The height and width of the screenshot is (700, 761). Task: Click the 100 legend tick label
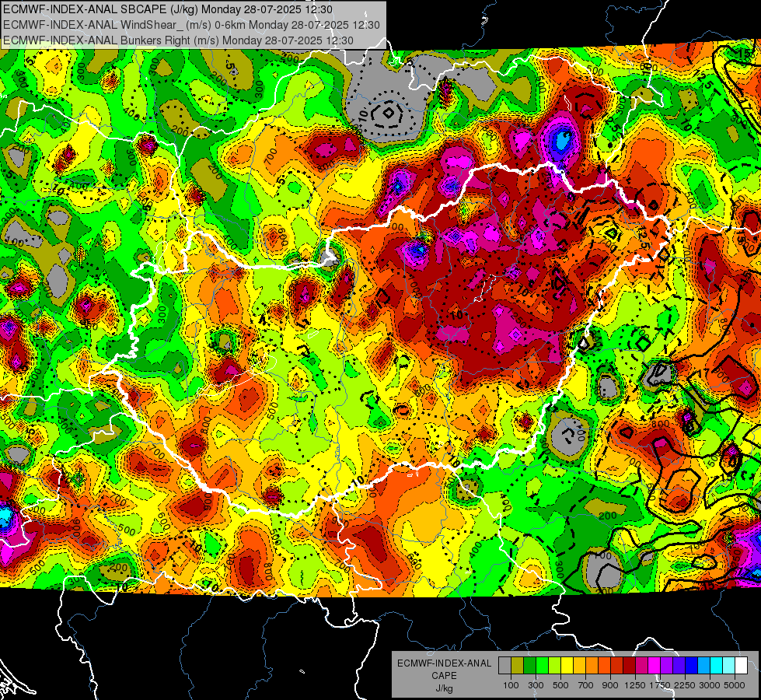511,685
